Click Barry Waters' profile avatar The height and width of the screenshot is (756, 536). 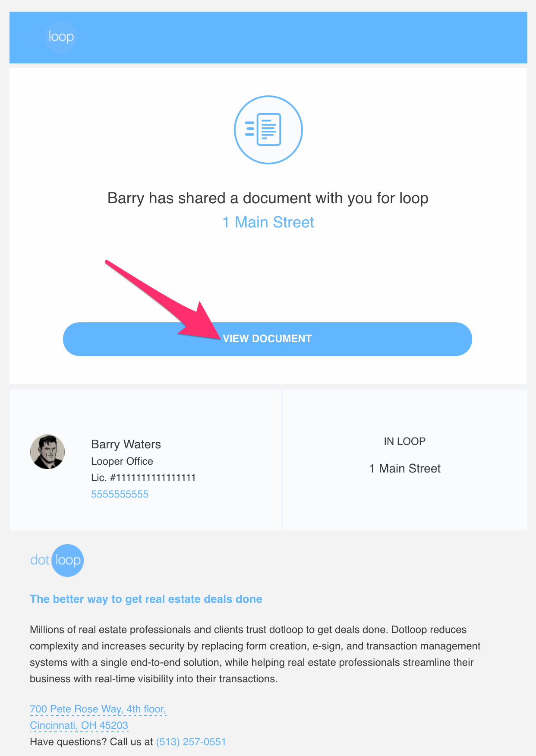pos(47,452)
